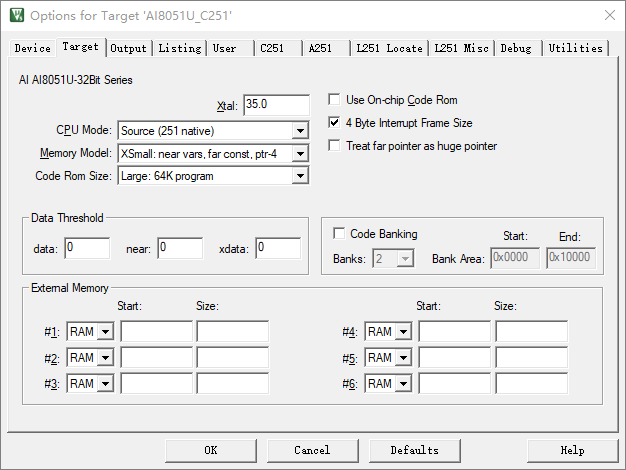
Task: Expand the Code Rom Size dropdown
Action: click(300, 176)
